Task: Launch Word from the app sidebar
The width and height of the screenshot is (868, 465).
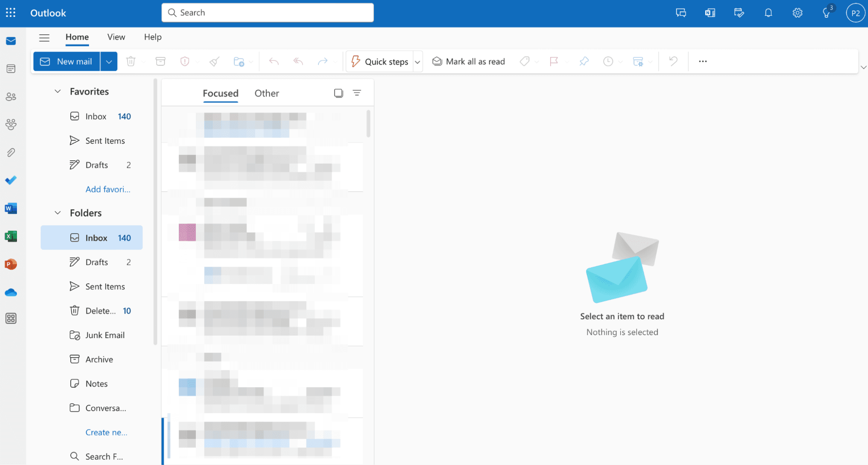Action: pyautogui.click(x=11, y=208)
